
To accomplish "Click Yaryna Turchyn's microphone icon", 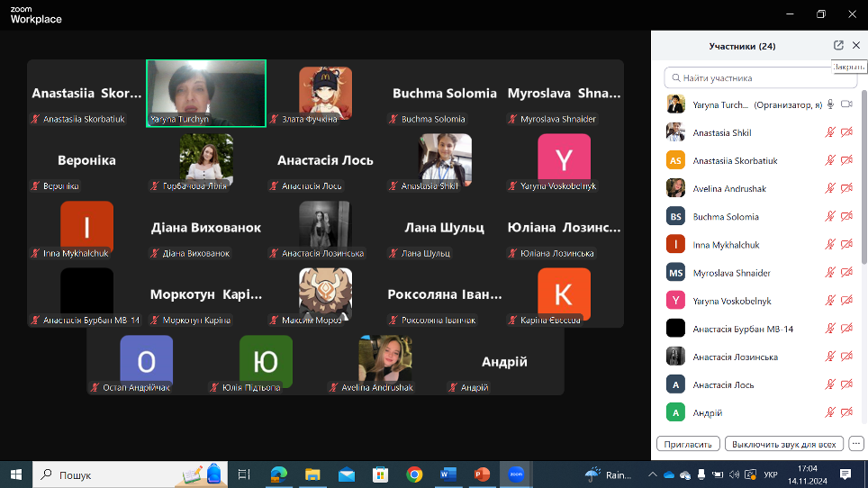I will [x=830, y=104].
